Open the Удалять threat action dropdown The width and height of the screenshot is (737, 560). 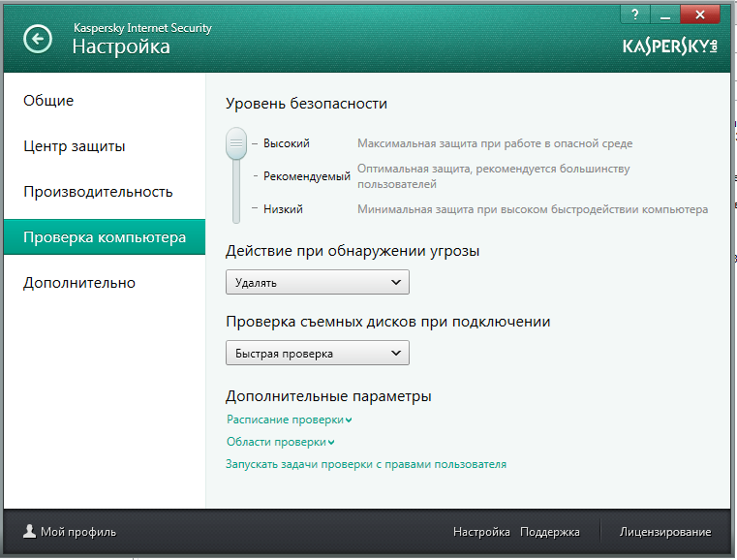318,282
